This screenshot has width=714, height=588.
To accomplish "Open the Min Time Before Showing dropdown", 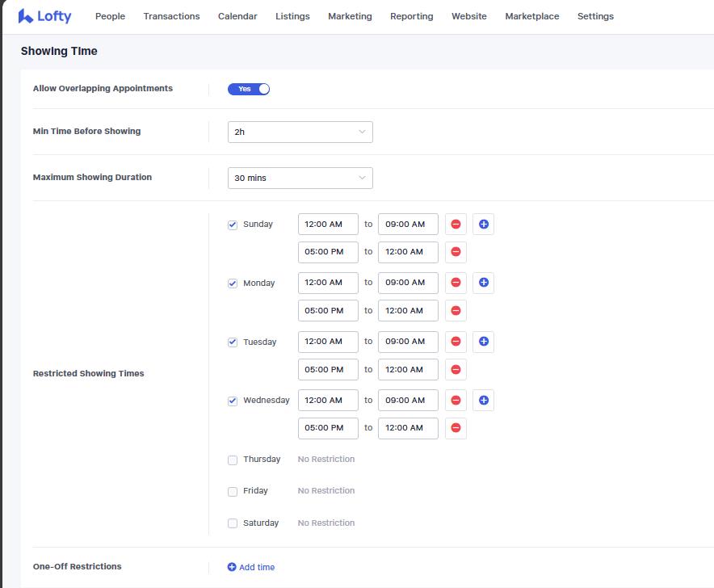I will 300,132.
